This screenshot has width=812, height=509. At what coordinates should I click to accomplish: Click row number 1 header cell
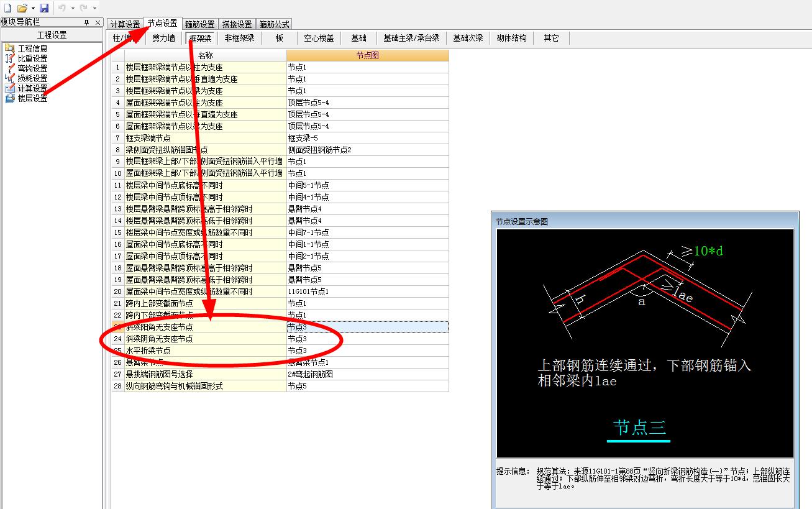(117, 67)
